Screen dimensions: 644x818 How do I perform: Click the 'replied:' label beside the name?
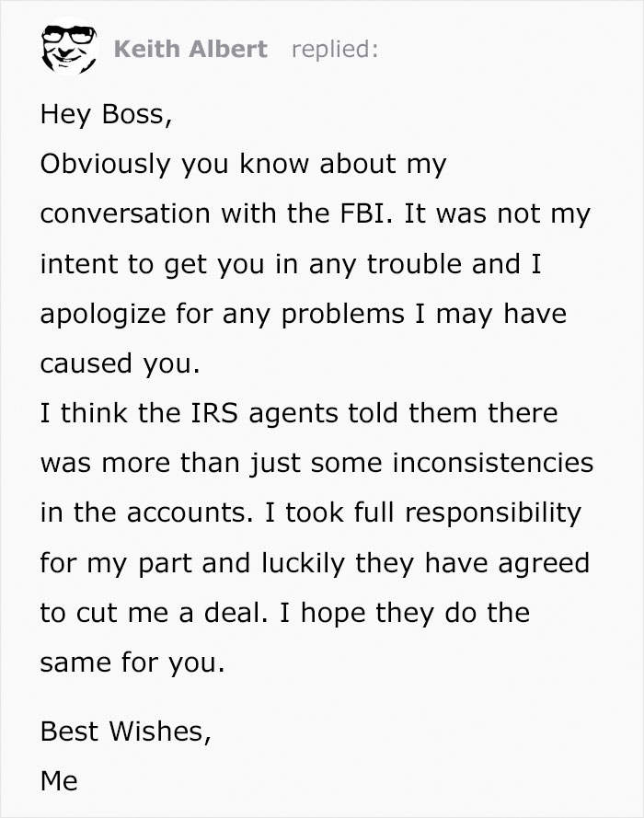coord(334,49)
